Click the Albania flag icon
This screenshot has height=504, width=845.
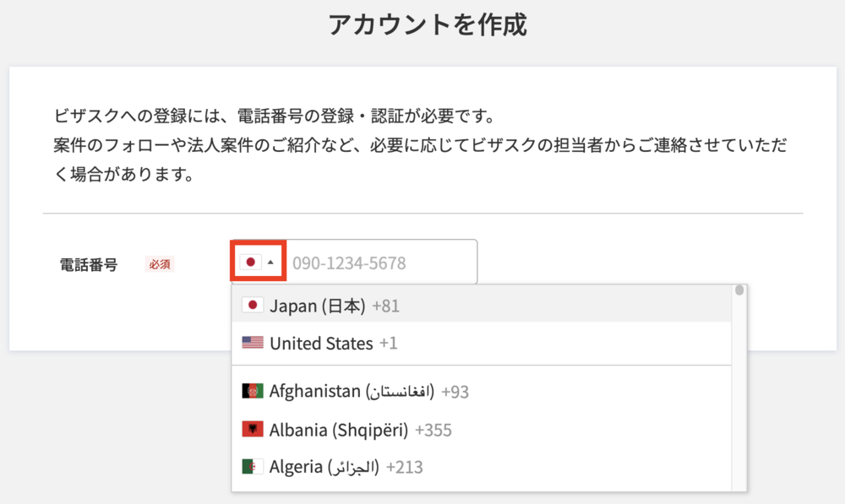[252, 429]
